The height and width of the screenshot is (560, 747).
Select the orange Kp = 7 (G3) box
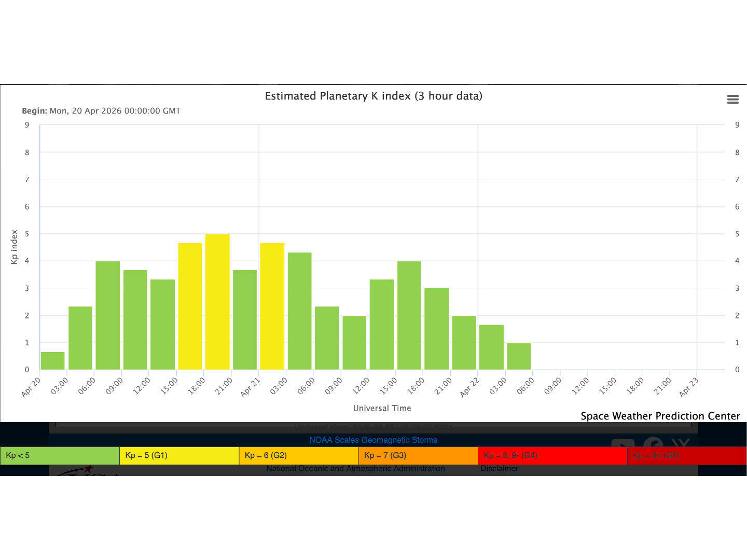pos(418,455)
